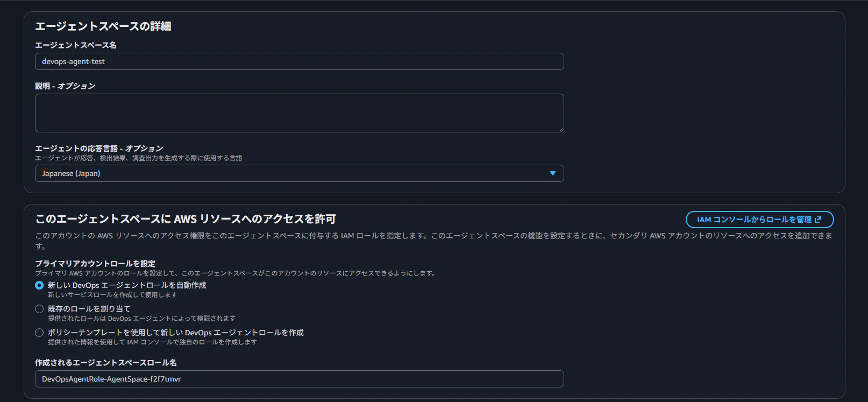Open IAM コンソールからロールを管理 button
Viewport: 868px width, 402px height.
[x=759, y=220]
